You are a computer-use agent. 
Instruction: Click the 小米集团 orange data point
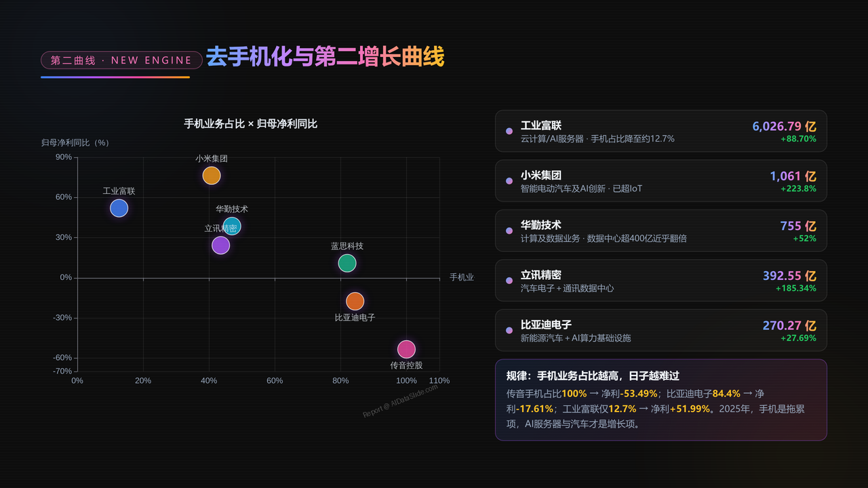[x=212, y=176]
